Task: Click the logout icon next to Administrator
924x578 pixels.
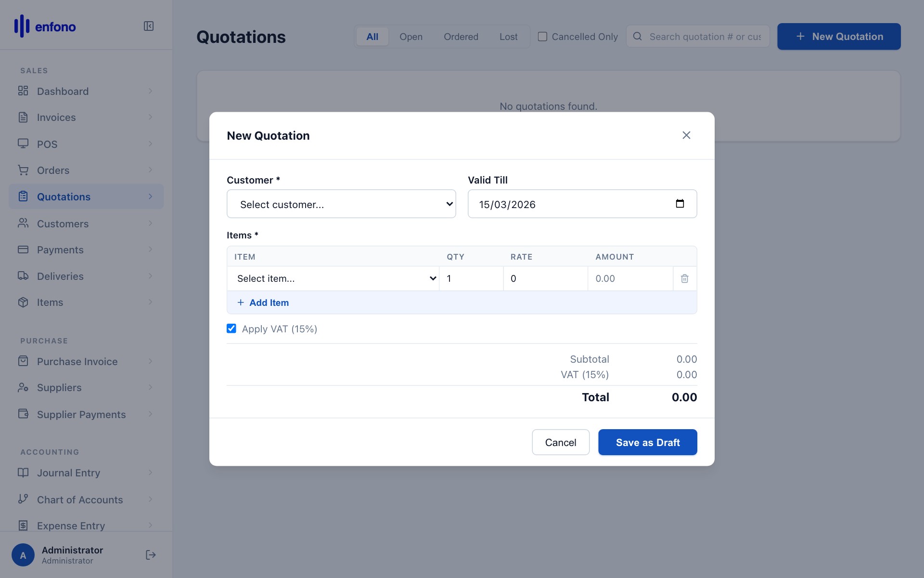Action: (150, 555)
